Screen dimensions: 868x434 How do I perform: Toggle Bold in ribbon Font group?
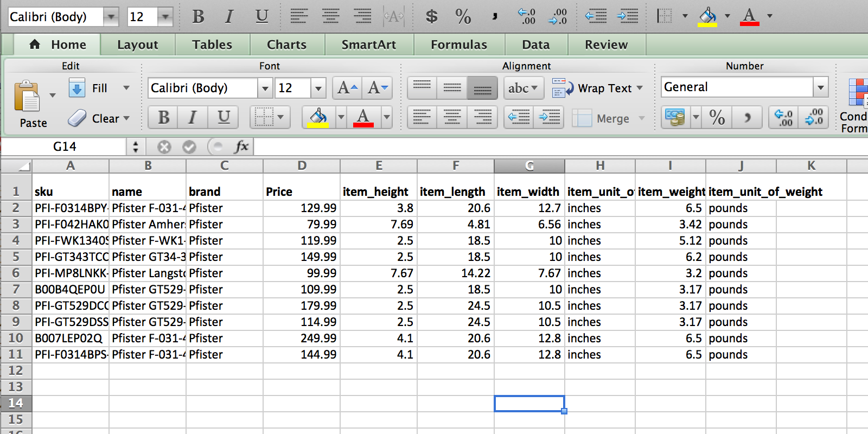[163, 117]
